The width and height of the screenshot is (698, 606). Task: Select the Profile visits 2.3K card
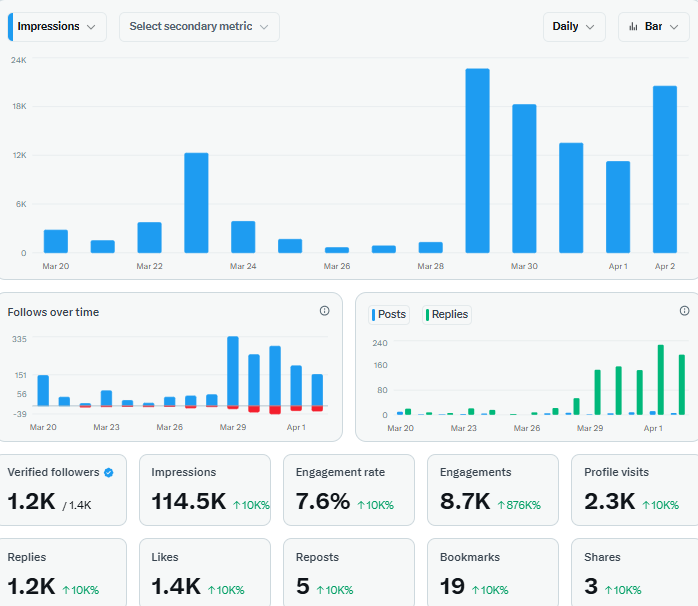(x=635, y=490)
